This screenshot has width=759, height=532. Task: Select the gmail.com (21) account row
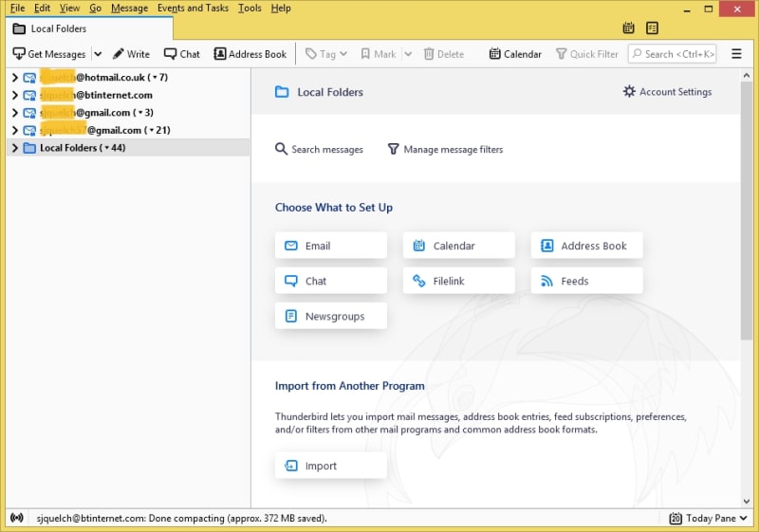[x=128, y=130]
